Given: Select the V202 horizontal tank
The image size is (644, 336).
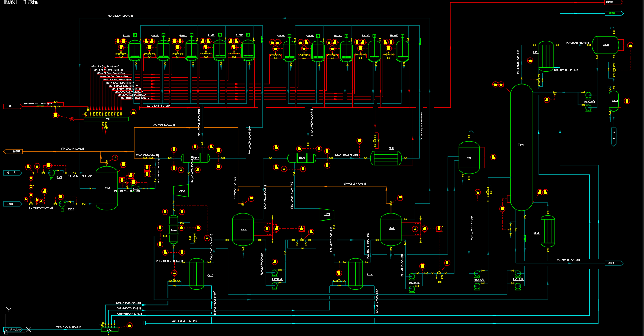Looking at the screenshot, I should [x=605, y=45].
